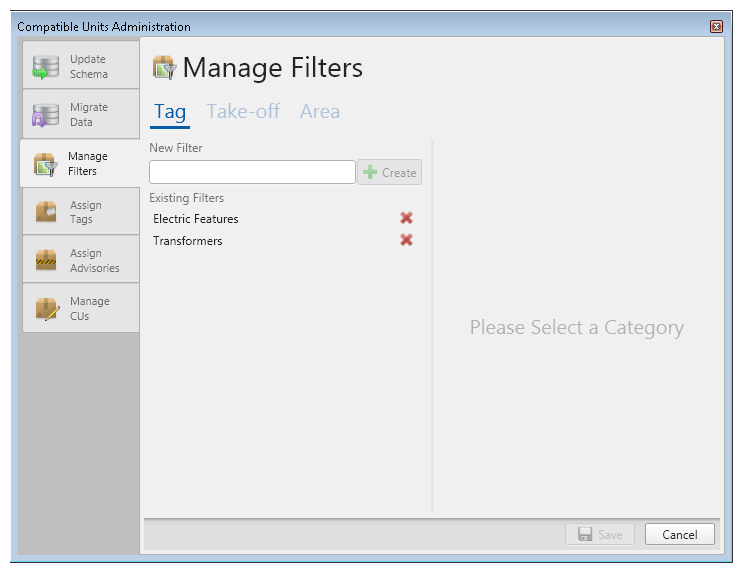This screenshot has width=743, height=573.
Task: Switch to the Area tab
Action: (x=320, y=112)
